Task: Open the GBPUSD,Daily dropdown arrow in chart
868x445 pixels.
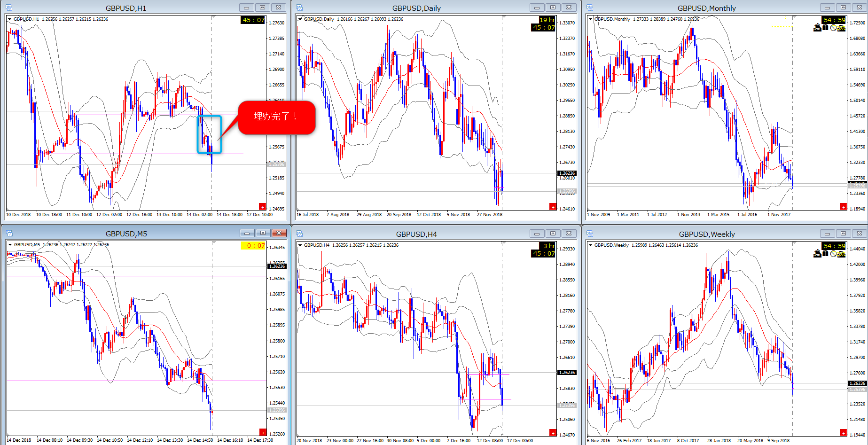Action: coord(300,19)
